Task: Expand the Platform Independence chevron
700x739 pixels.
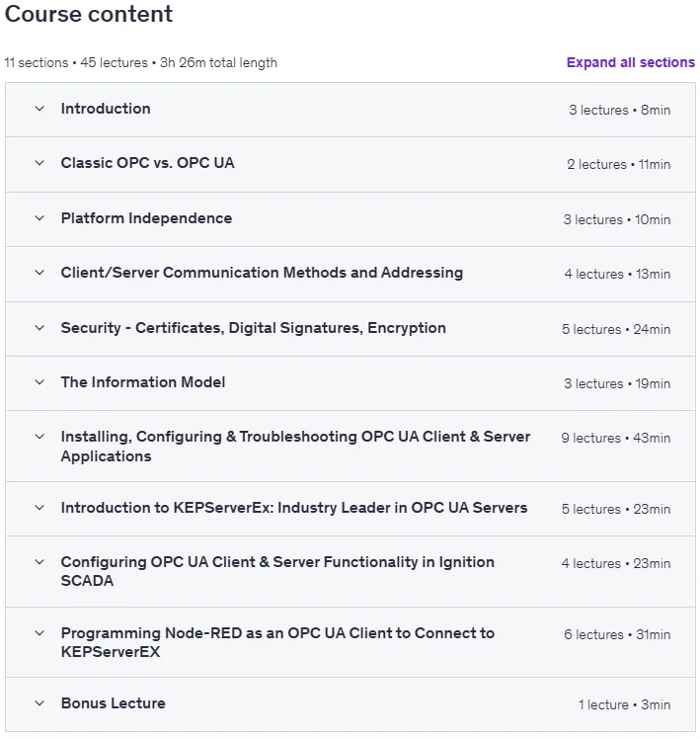Action: [39, 218]
